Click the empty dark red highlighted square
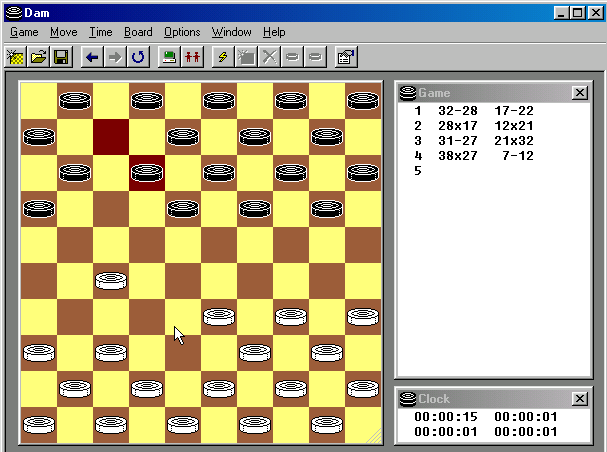Screen dimensions: 607x452 111,137
